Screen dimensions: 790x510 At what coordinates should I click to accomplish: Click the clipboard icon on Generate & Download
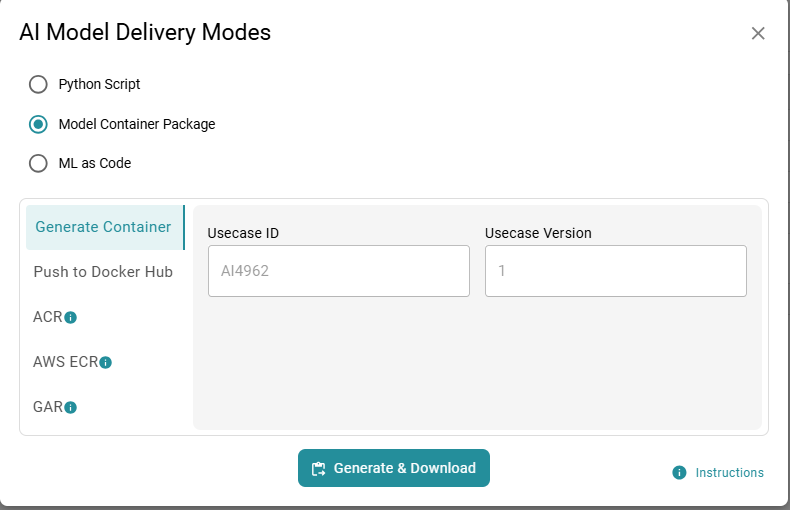(x=319, y=469)
